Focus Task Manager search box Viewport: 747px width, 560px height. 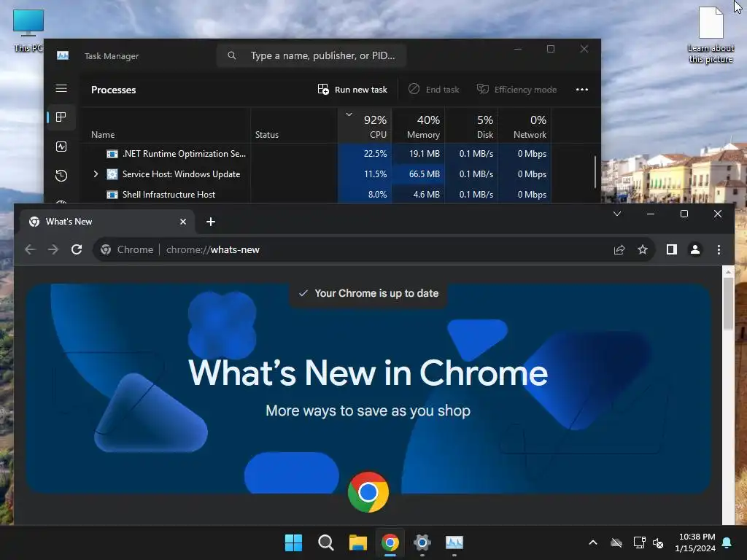pos(311,55)
